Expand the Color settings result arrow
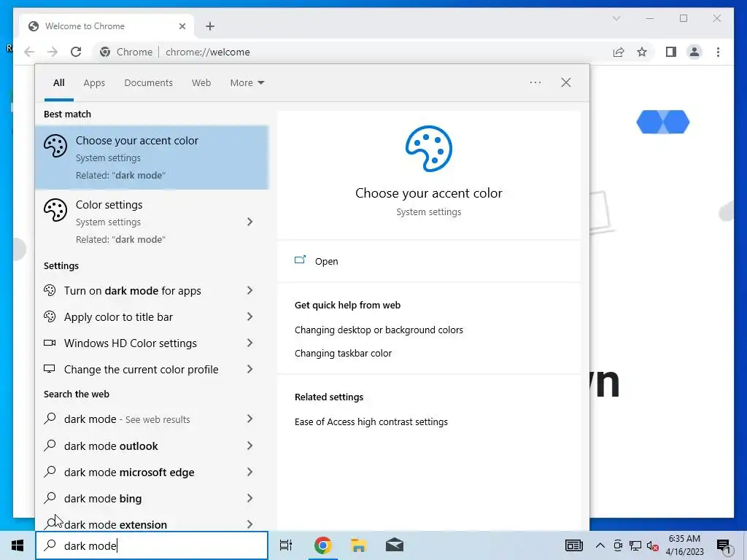The height and width of the screenshot is (560, 747). point(250,222)
